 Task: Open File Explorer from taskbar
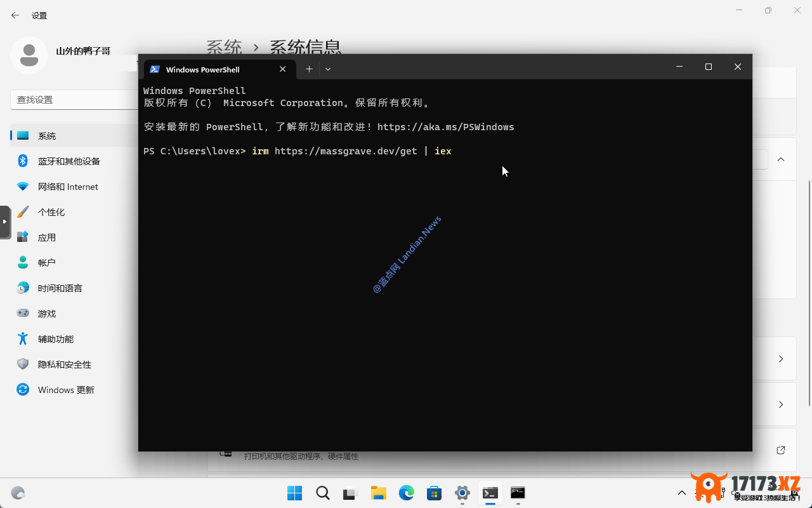point(379,493)
